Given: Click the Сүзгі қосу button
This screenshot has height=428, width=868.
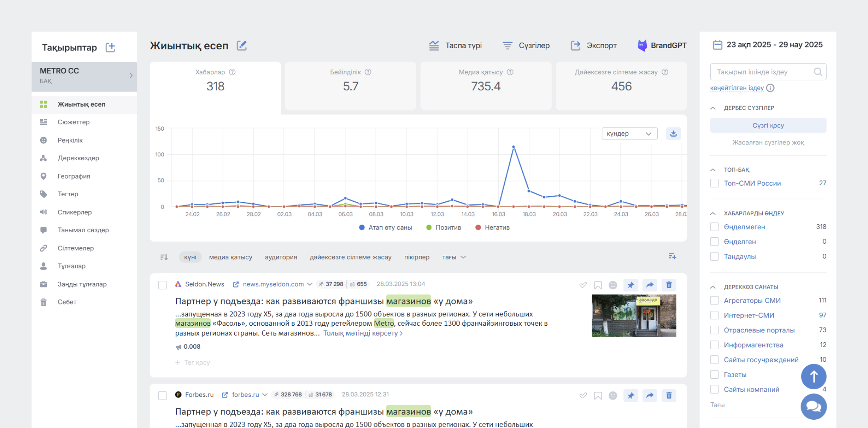Looking at the screenshot, I should 768,126.
